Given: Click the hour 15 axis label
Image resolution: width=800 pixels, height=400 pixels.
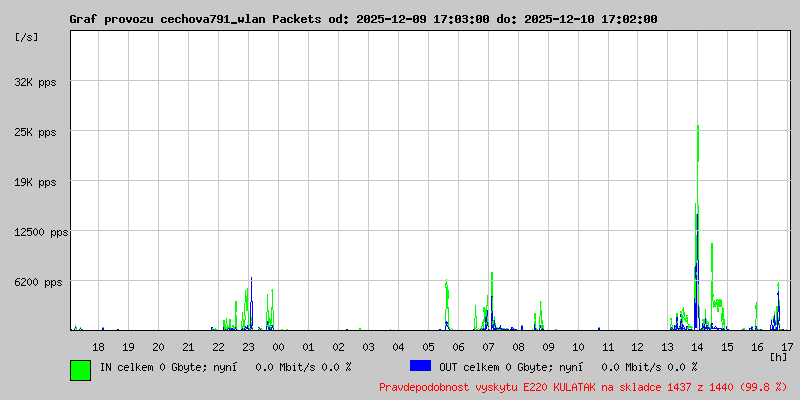Looking at the screenshot, I should click(728, 347).
